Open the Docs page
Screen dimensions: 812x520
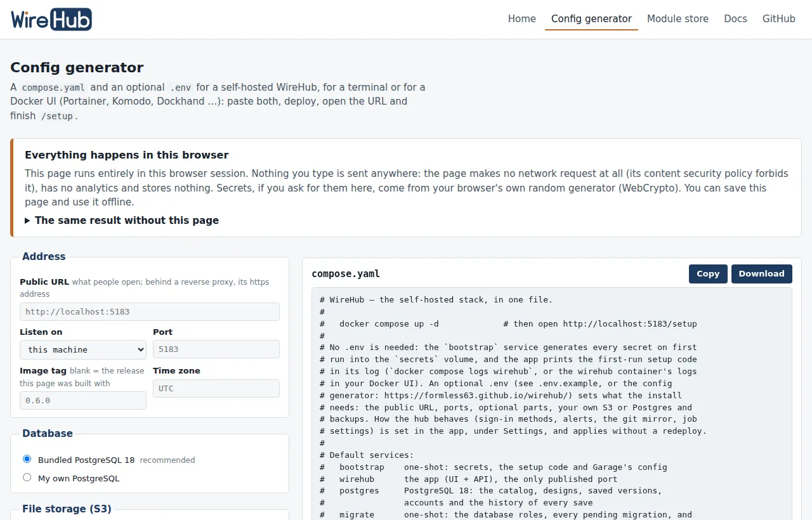click(735, 19)
